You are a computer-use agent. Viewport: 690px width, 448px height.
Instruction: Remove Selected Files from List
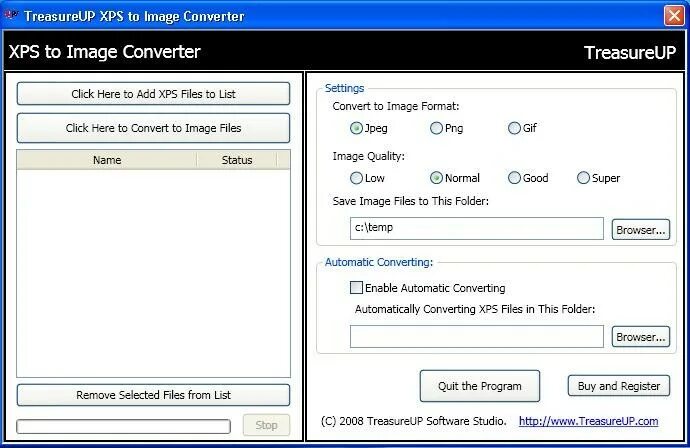[x=153, y=395]
